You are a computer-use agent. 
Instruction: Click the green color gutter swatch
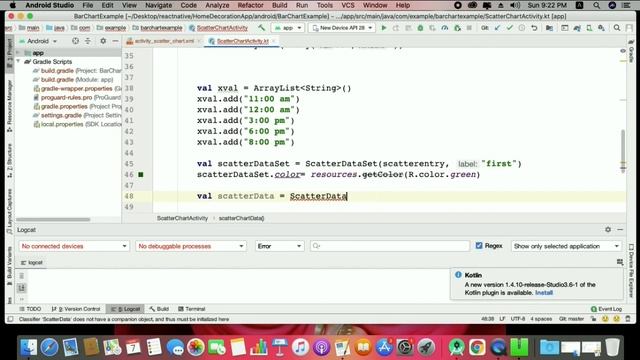tap(141, 174)
